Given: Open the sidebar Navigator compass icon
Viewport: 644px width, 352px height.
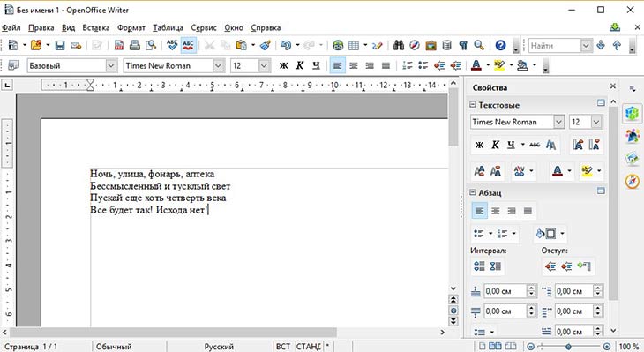Looking at the screenshot, I should [x=632, y=181].
